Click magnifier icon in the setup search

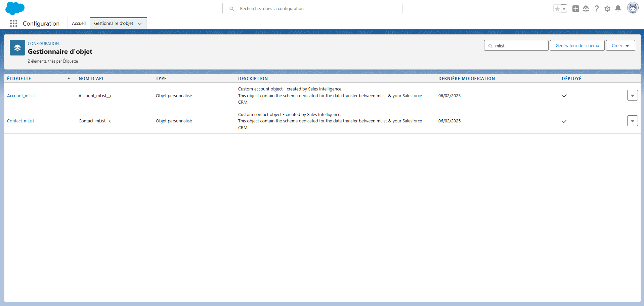click(x=232, y=9)
